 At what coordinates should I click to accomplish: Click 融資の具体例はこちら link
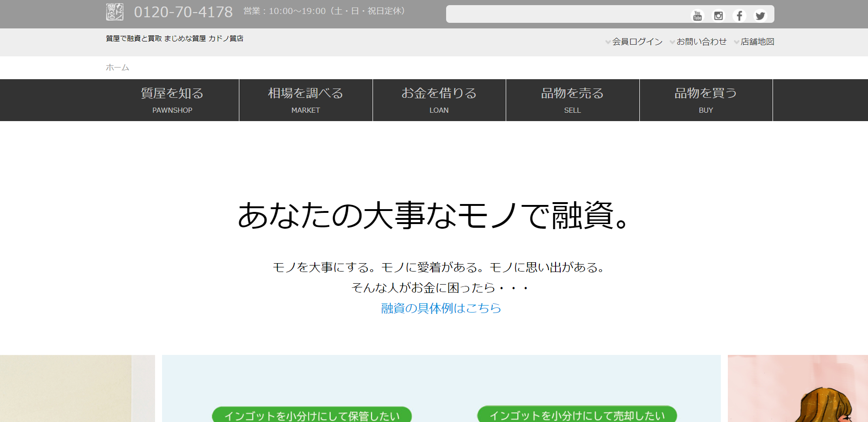point(441,308)
